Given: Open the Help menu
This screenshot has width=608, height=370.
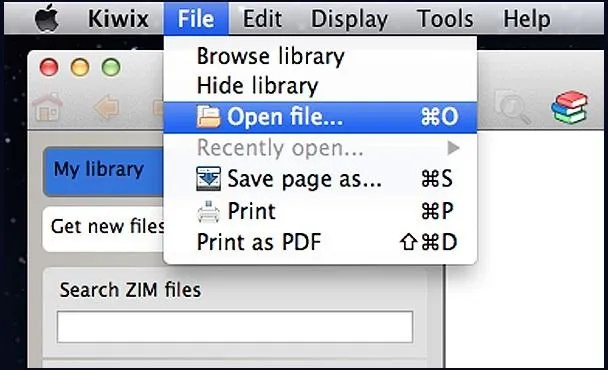Looking at the screenshot, I should (x=527, y=19).
